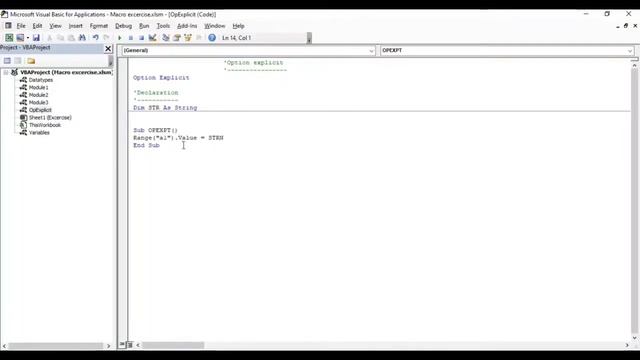Open the Tools menu
640x360 pixels.
pos(163,26)
